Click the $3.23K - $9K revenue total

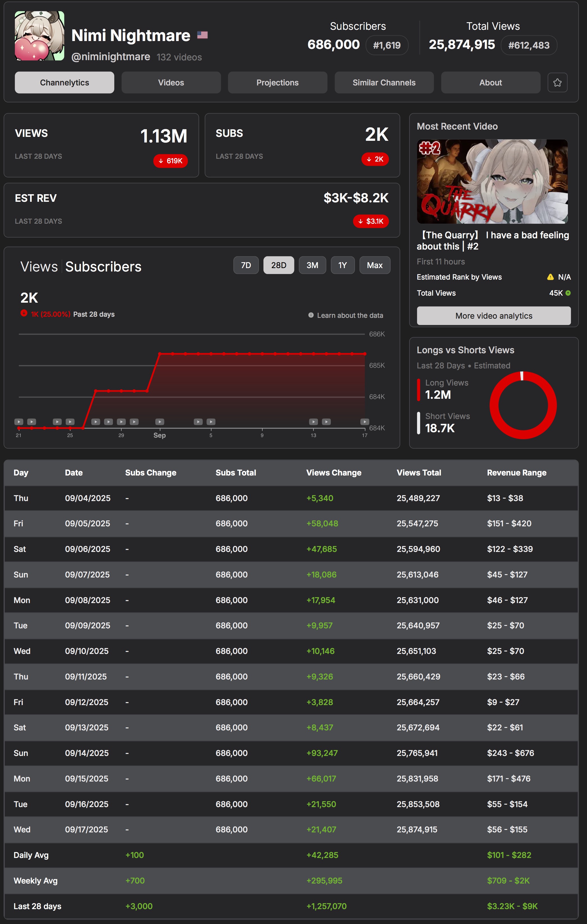tap(512, 906)
